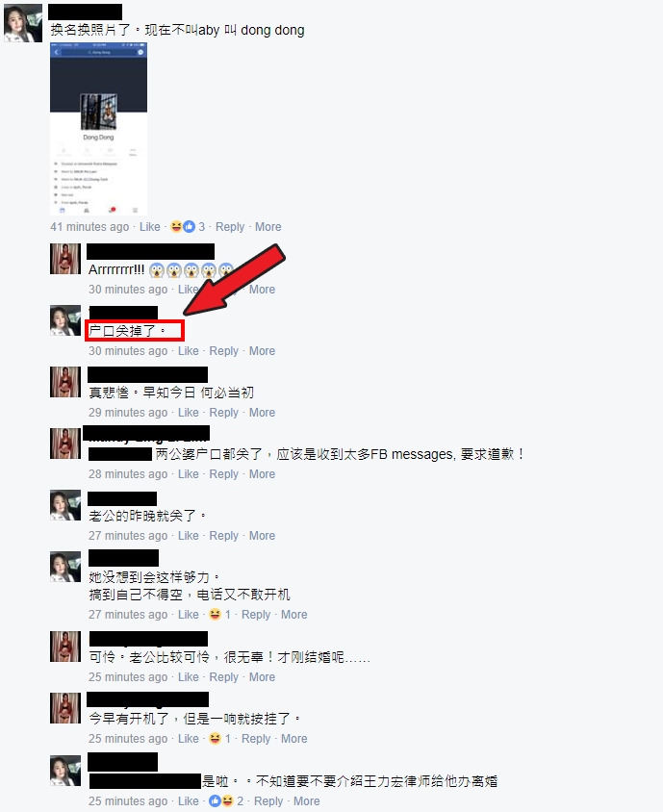The image size is (663, 812).
Task: Like the 可怜老公比较可怜 comment
Action: [188, 677]
